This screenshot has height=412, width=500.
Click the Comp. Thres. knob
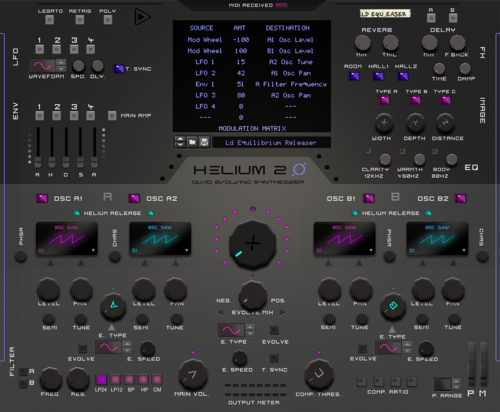319,374
